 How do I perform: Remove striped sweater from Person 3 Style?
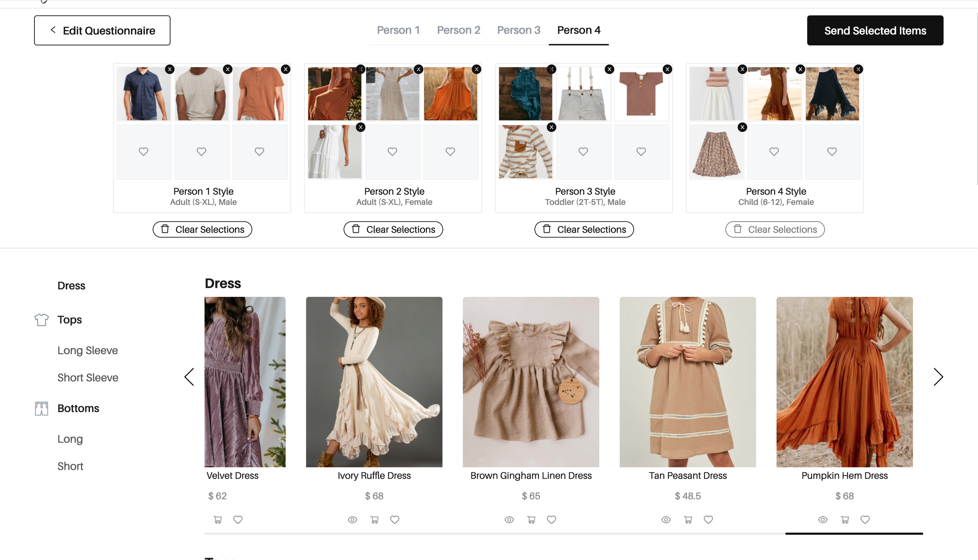coord(551,127)
